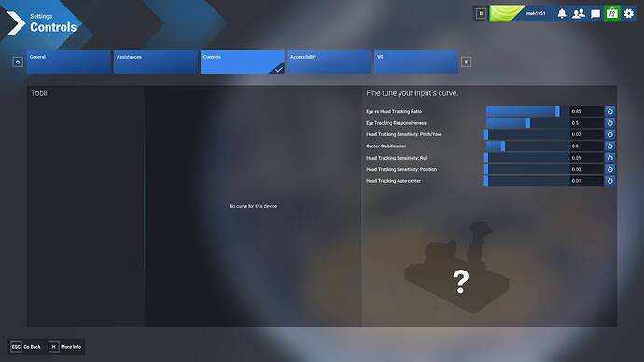
Task: Click the 0.5 value field
Action: point(586,123)
